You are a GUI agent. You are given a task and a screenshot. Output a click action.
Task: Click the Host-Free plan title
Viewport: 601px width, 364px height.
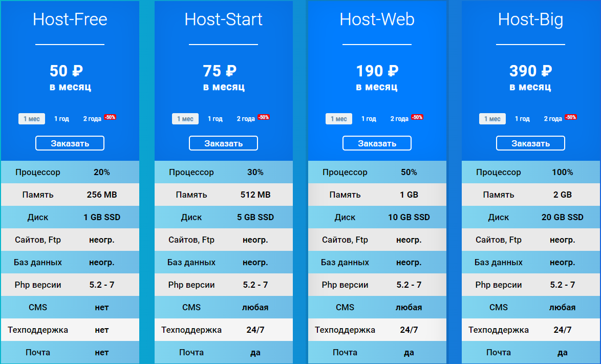pos(70,19)
